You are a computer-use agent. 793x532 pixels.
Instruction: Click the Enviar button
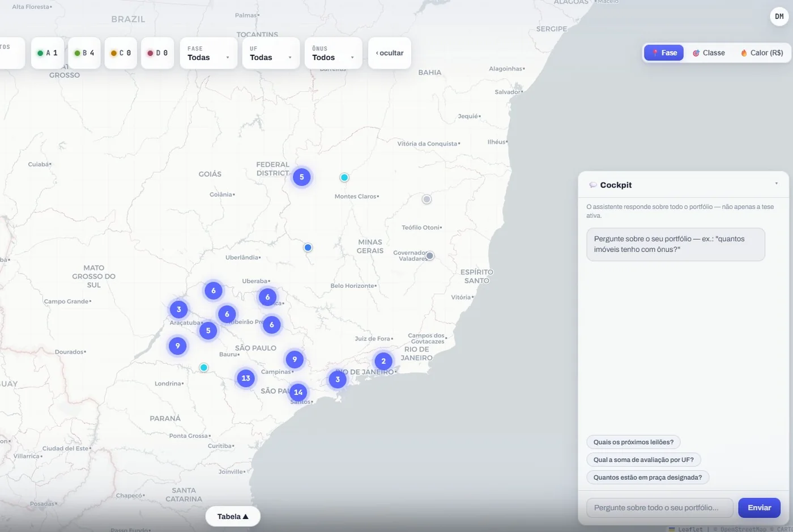(x=759, y=508)
